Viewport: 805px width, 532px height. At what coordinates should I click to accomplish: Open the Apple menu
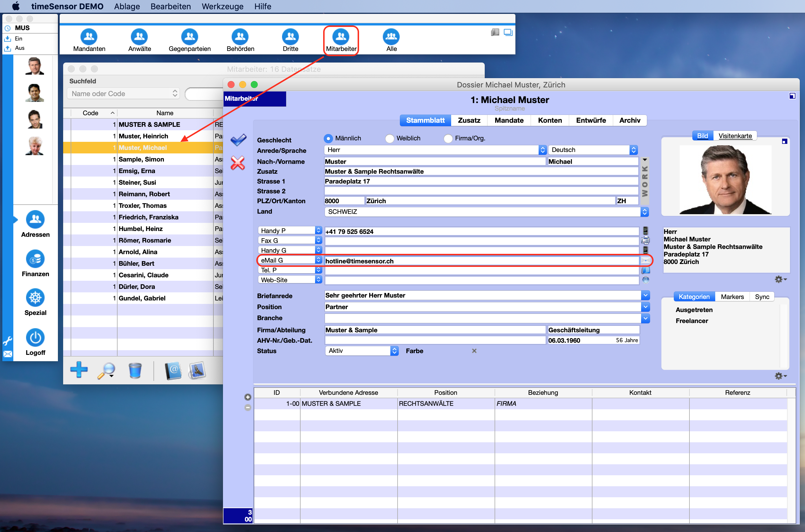(16, 6)
